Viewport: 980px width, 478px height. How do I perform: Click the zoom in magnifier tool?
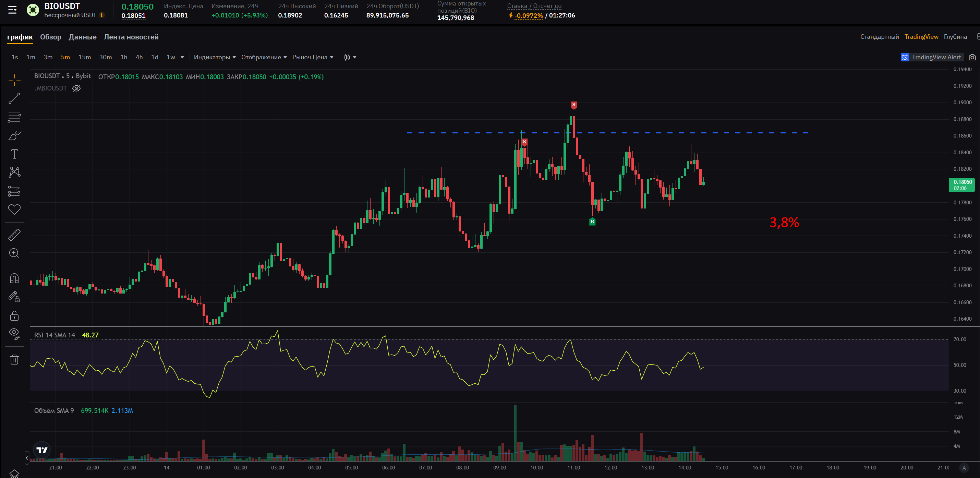click(14, 253)
